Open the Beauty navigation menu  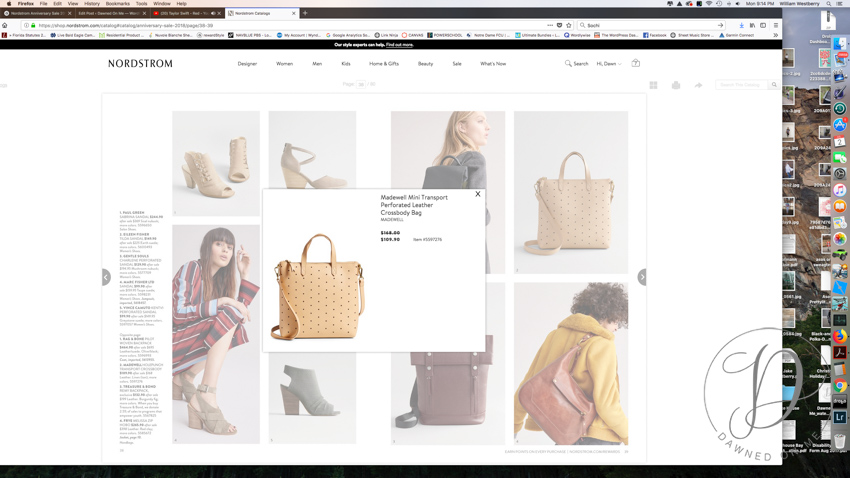[426, 63]
